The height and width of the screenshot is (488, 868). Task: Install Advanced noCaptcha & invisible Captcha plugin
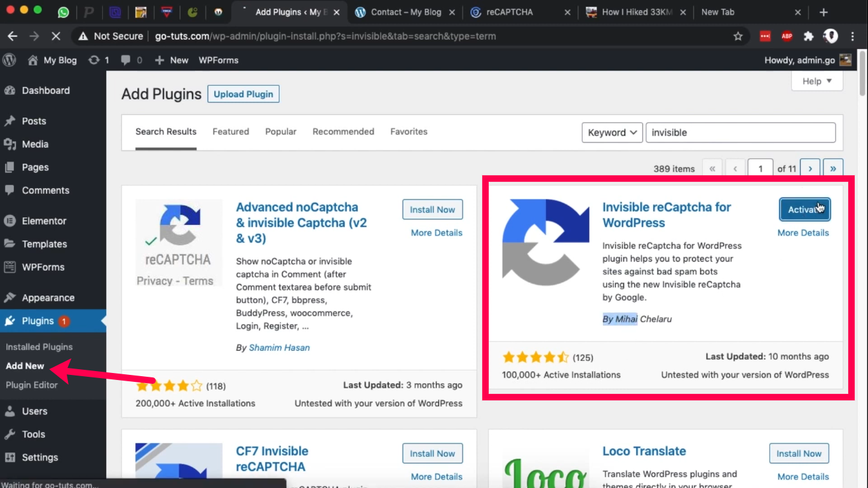pyautogui.click(x=433, y=210)
